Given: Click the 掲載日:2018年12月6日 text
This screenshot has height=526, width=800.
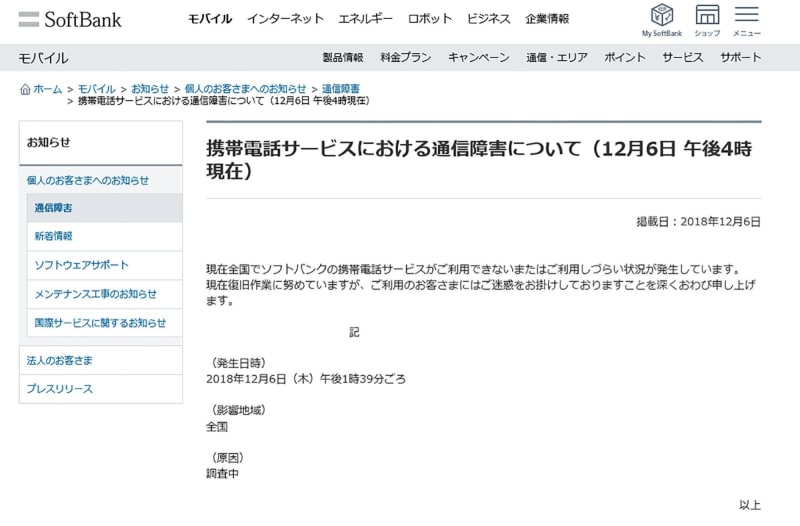Looking at the screenshot, I should click(698, 221).
